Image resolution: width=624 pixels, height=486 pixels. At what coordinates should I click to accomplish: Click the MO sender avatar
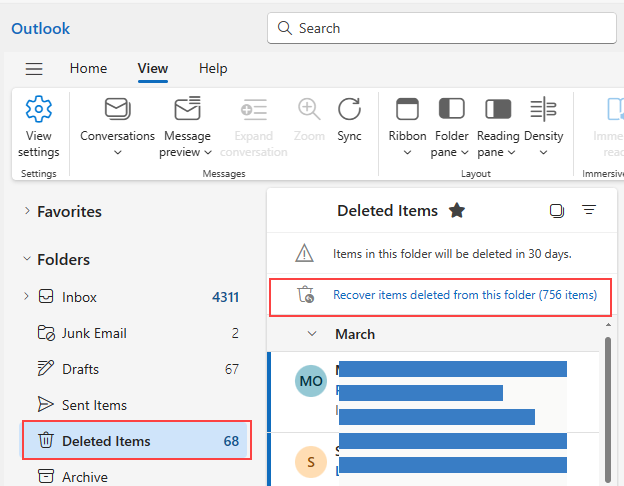tap(311, 381)
